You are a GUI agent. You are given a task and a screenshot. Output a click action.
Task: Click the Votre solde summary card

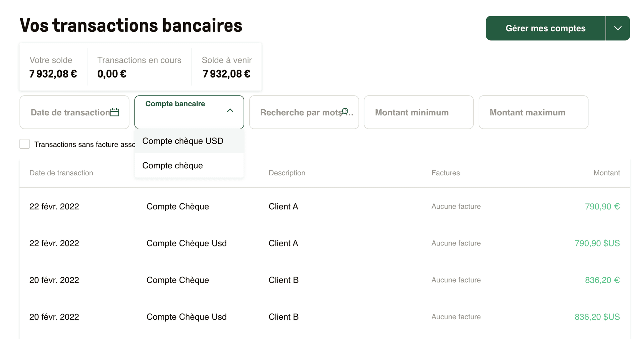[x=53, y=67]
